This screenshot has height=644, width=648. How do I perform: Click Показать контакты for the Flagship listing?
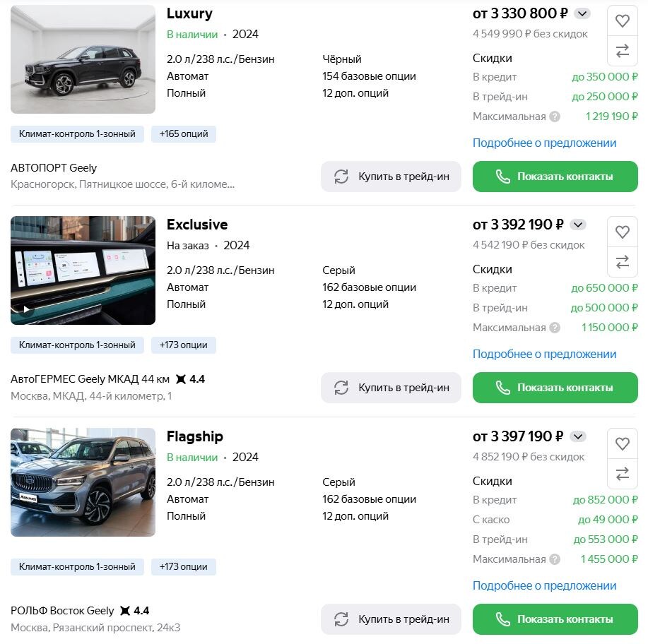(555, 619)
